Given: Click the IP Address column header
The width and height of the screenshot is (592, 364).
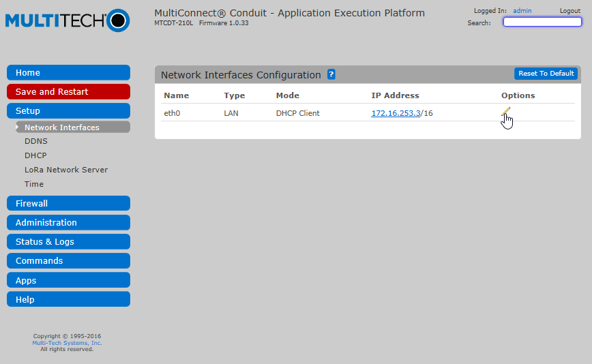Looking at the screenshot, I should point(395,95).
